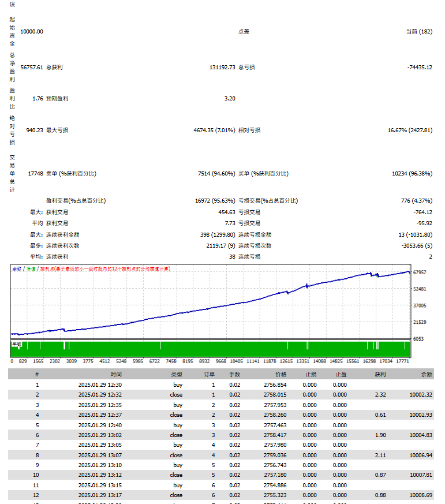Screen dimensions: 445x504
Task: Click the 止盈 column header
Action: [341, 375]
